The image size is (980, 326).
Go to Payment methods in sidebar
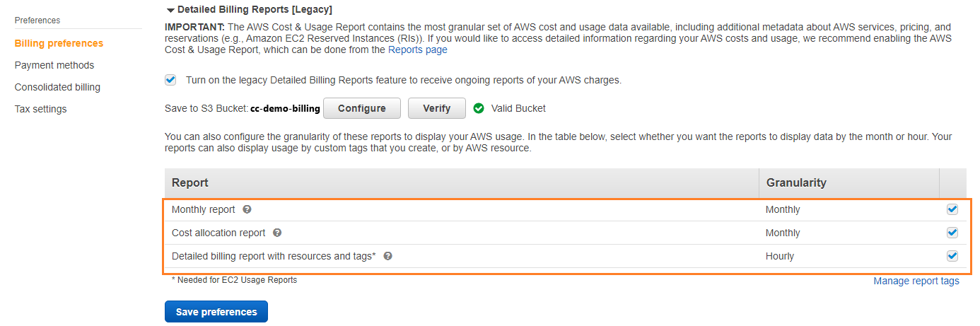pyautogui.click(x=54, y=65)
